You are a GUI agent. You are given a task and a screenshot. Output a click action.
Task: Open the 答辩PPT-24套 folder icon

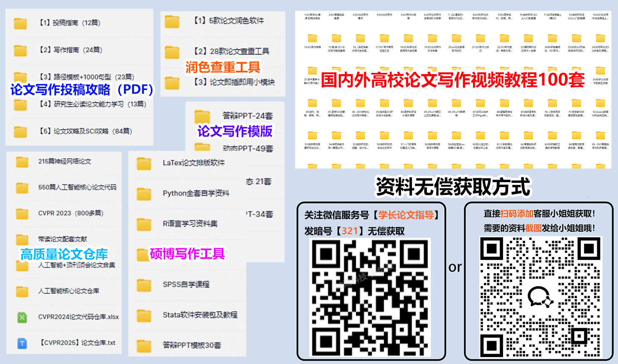[x=202, y=116]
